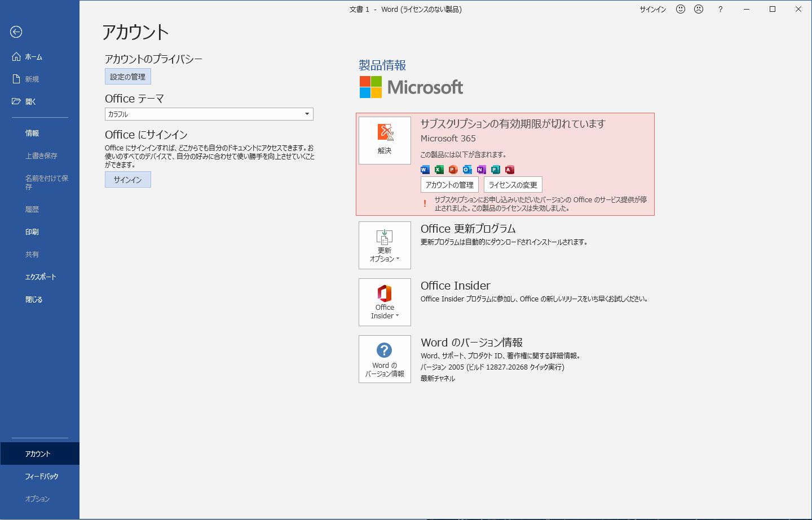Click the 解決 (Resolve) icon in the warning banner
Image resolution: width=812 pixels, height=520 pixels.
(x=385, y=140)
